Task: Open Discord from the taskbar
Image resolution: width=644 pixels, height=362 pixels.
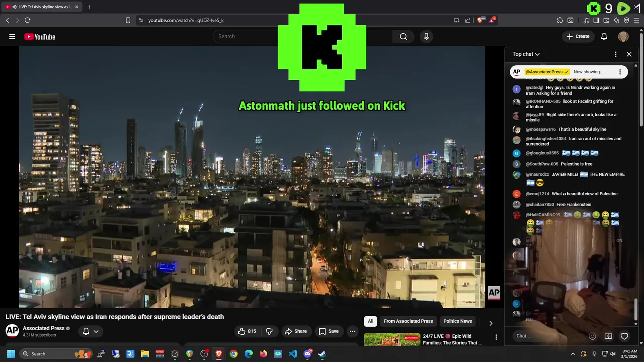Action: (307, 354)
